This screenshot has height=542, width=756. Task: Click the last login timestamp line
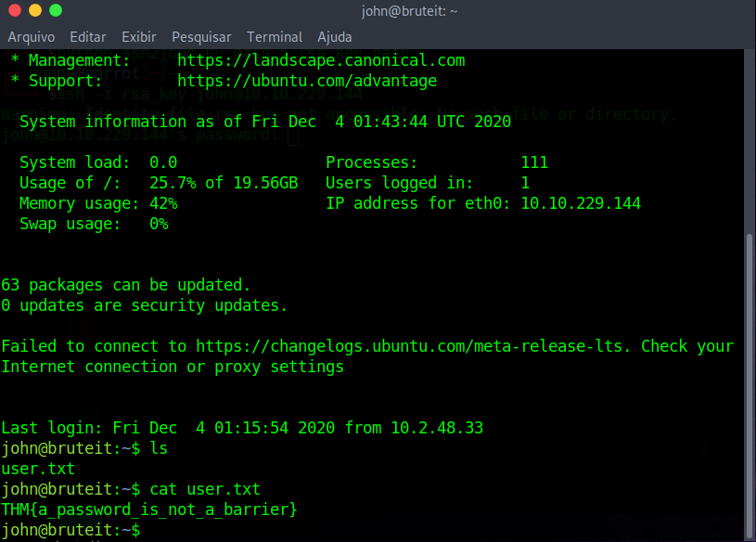pos(241,428)
